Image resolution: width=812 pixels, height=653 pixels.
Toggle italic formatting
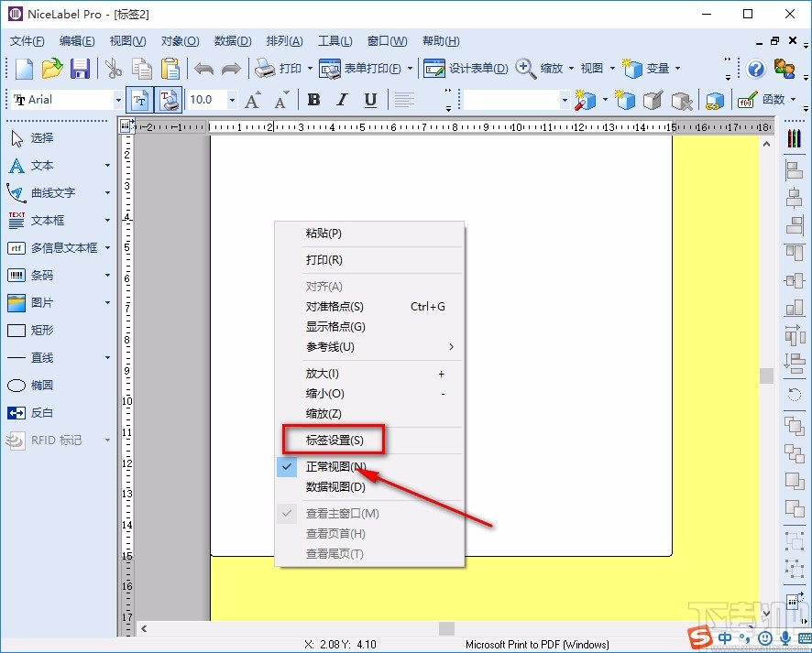(x=342, y=99)
